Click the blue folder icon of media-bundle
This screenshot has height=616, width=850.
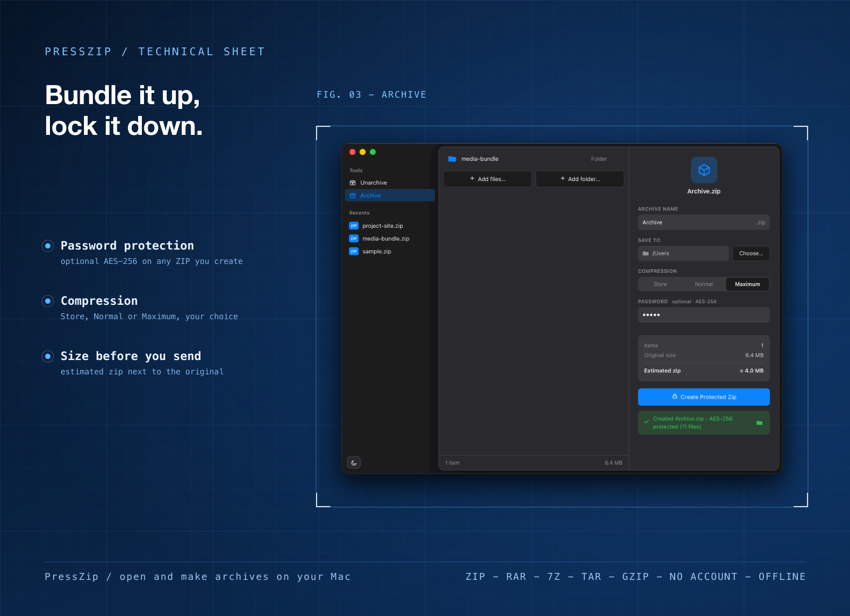(452, 159)
